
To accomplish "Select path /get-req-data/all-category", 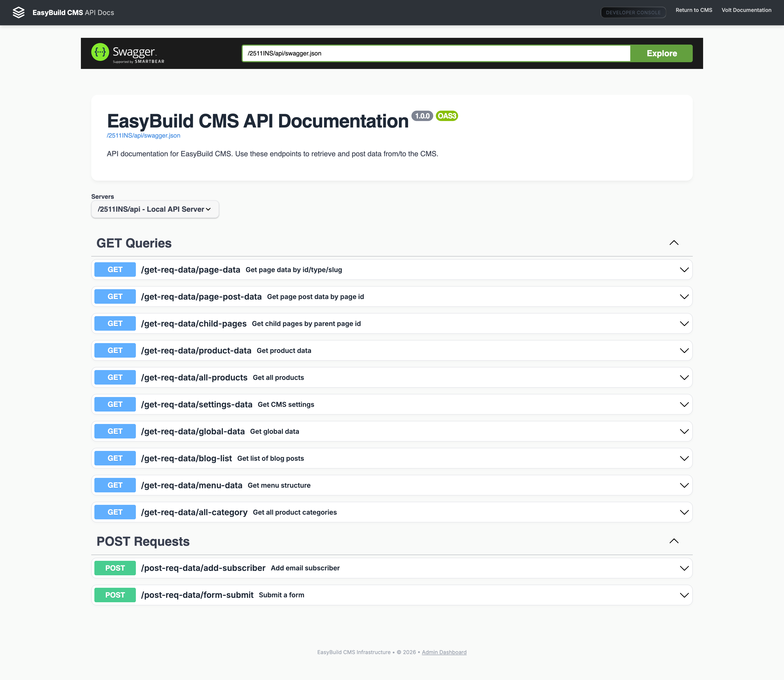I will click(x=194, y=512).
